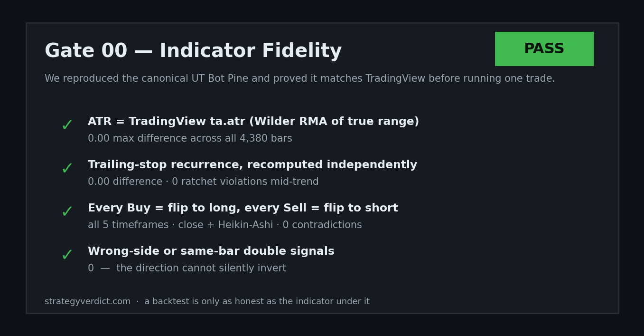Click the checkmark beside Wrong-side double signals
Image resolution: width=644 pixels, height=336 pixels.
pos(67,256)
